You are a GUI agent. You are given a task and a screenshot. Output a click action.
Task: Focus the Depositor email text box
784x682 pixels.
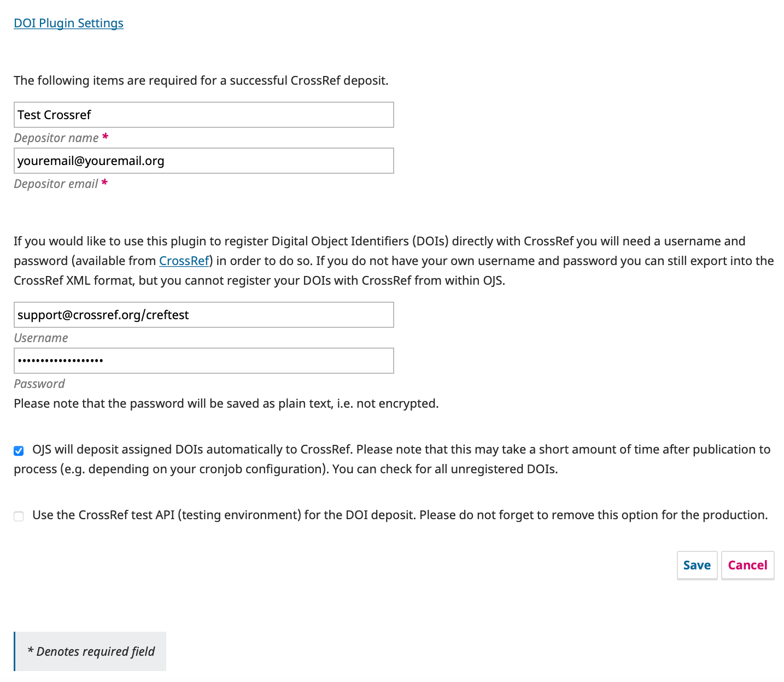pos(203,161)
